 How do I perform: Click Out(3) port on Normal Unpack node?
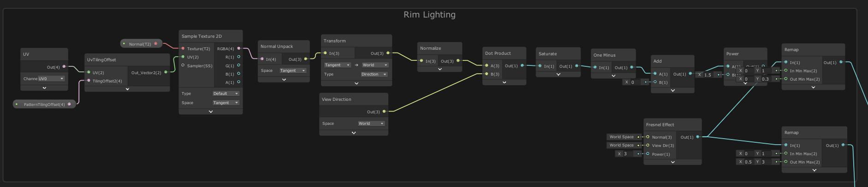(x=306, y=59)
